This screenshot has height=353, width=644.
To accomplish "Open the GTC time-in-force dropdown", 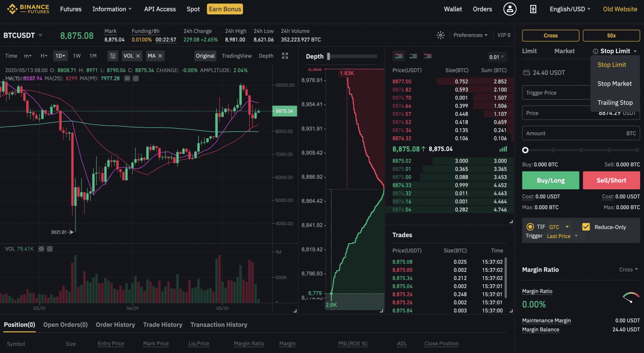I will (559, 227).
